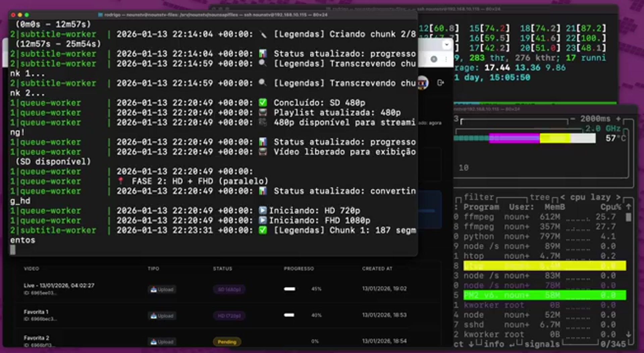Toggle the 'tree' view in btop
Screen dimensions: 644x353
point(540,197)
